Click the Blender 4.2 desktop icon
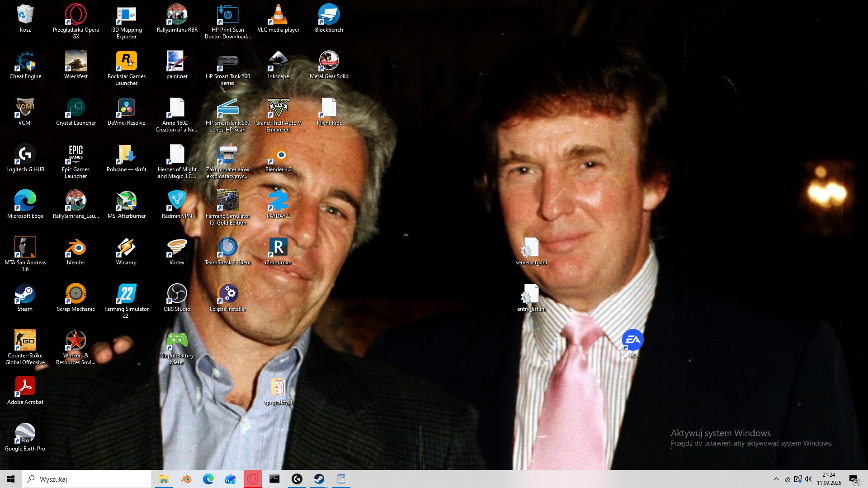Viewport: 868px width, 488px height. click(278, 158)
